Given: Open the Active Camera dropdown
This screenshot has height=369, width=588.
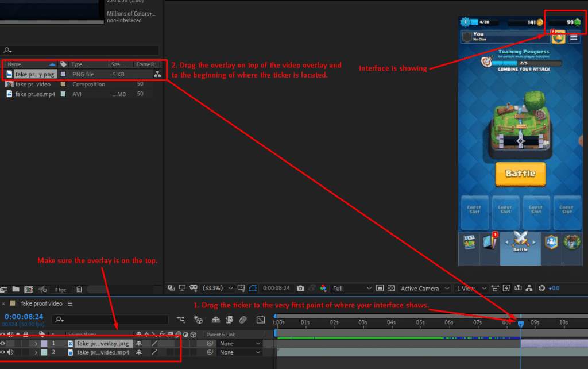Looking at the screenshot, I should (424, 289).
